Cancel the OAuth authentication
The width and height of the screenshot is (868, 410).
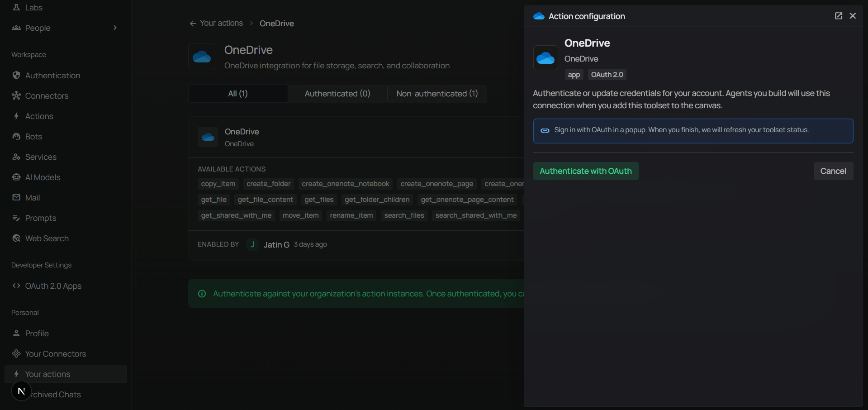pyautogui.click(x=833, y=171)
